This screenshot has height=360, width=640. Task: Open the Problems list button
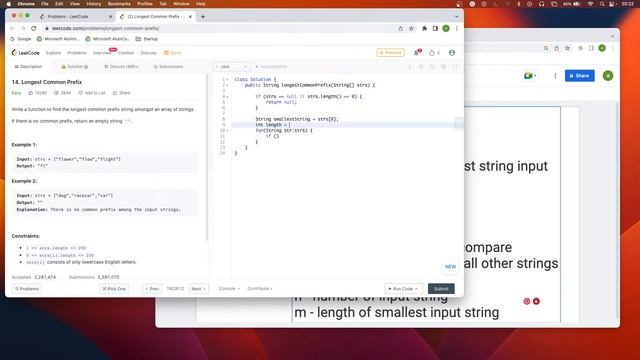click(x=27, y=289)
